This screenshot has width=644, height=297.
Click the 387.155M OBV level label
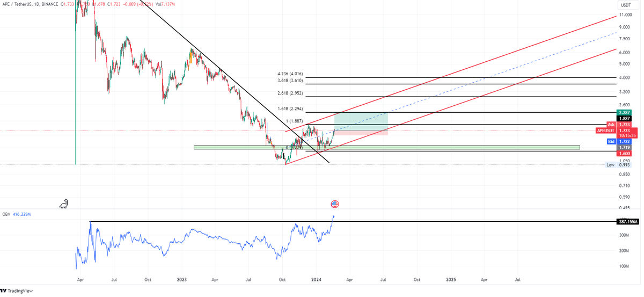[627, 221]
